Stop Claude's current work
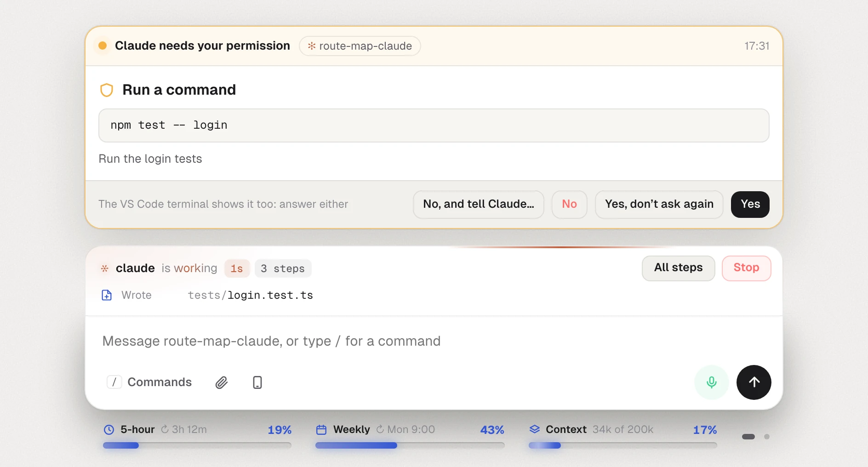 746,268
